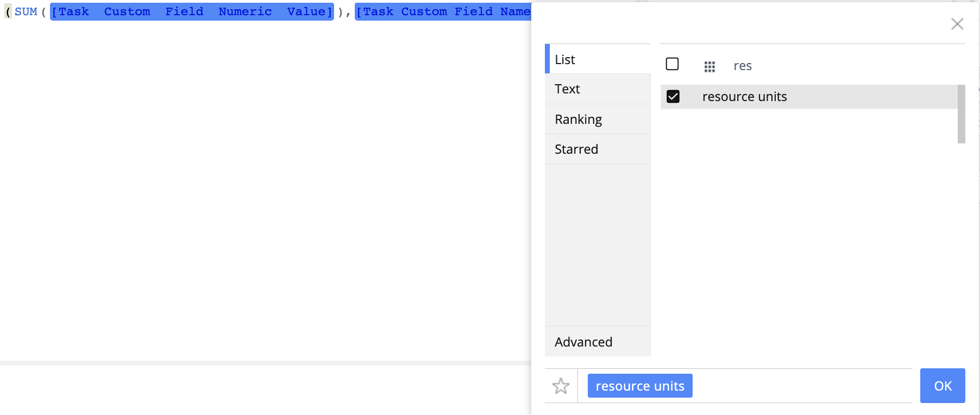
Task: Select the resource units list row
Action: 809,97
